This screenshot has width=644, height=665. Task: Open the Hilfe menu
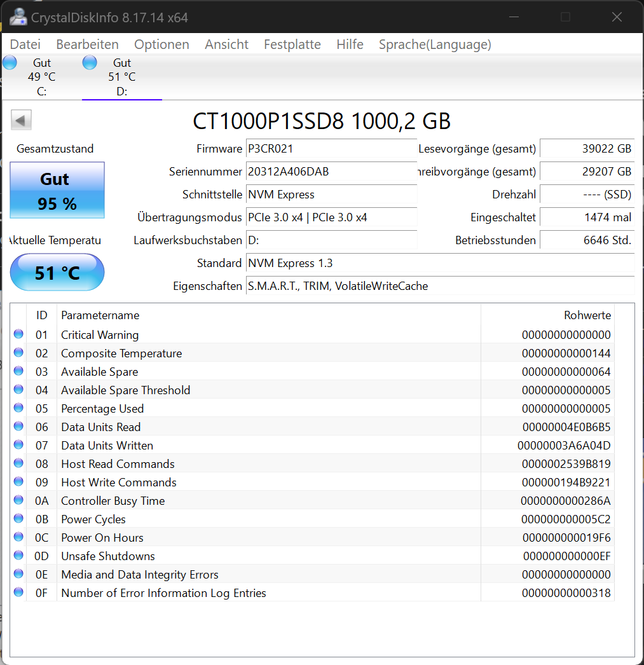[x=350, y=44]
